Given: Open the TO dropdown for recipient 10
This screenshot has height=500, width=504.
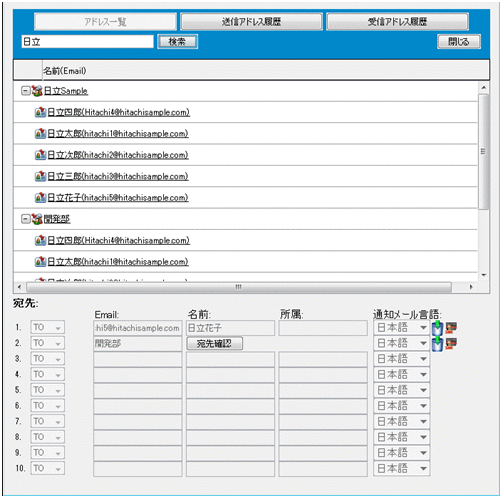Looking at the screenshot, I should [47, 468].
